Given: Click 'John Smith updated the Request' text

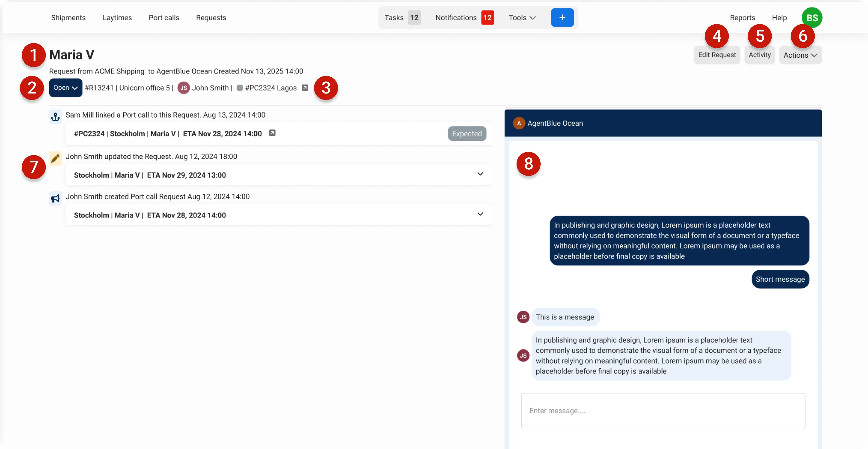Looking at the screenshot, I should (x=151, y=156).
